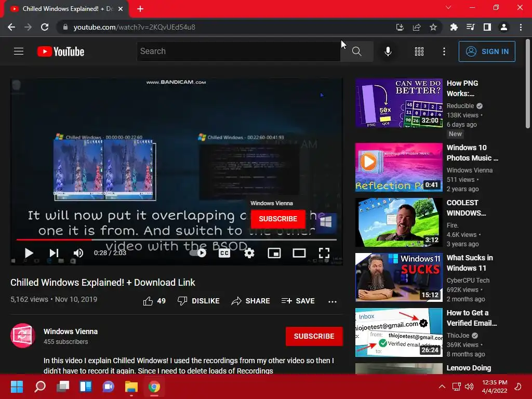The height and width of the screenshot is (399, 532).
Task: Open Task View on the taskbar
Action: click(x=63, y=387)
